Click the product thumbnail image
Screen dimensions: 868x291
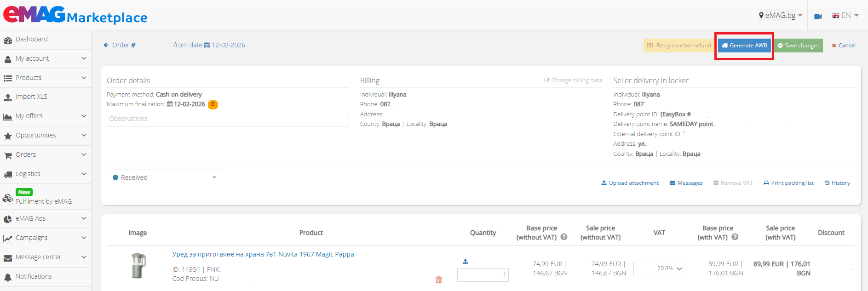tap(138, 266)
